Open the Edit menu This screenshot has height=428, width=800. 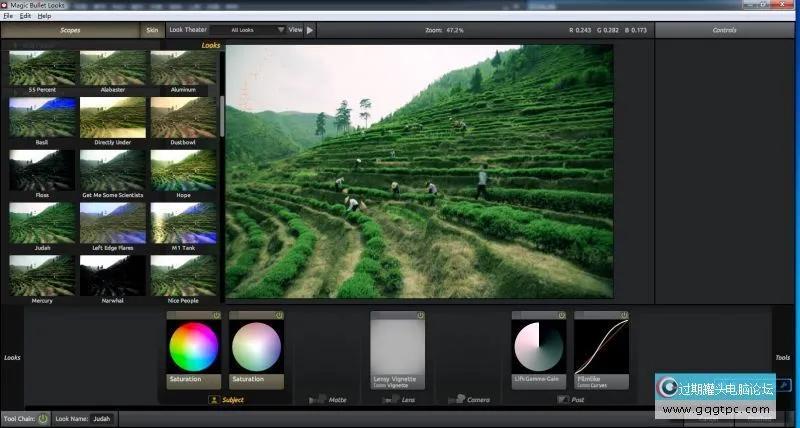(25, 17)
